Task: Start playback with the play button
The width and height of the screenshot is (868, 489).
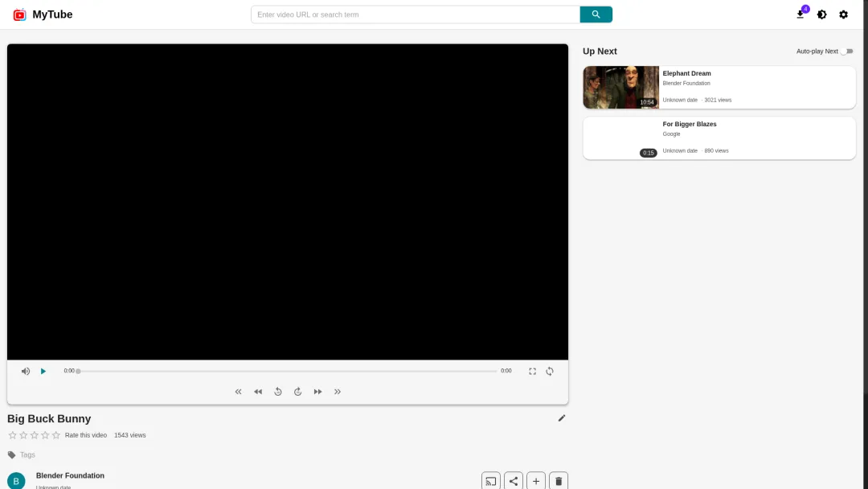Action: 43,371
